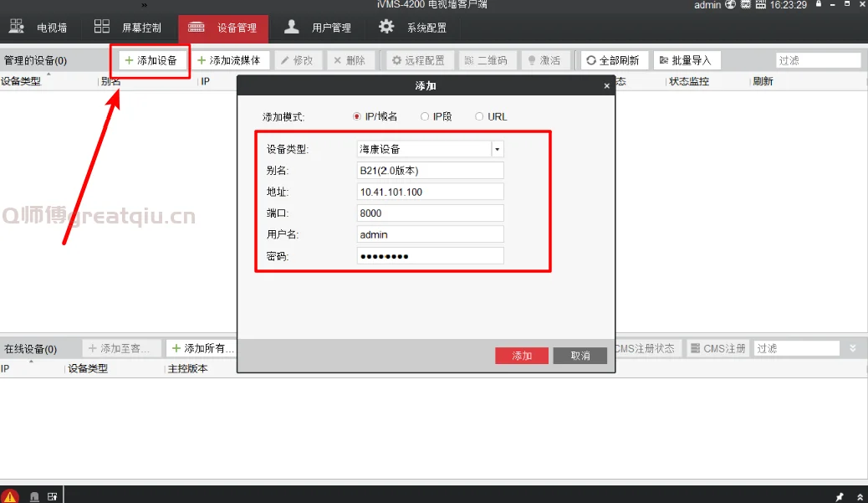Switch to the 屏幕控制 tab
868x503 pixels.
(130, 28)
